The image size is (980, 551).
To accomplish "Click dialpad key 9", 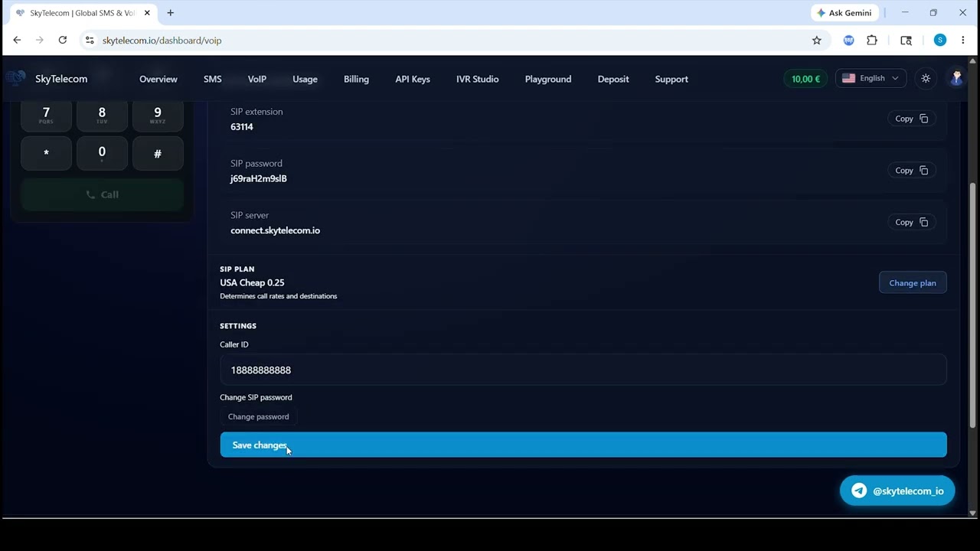I will (x=158, y=115).
